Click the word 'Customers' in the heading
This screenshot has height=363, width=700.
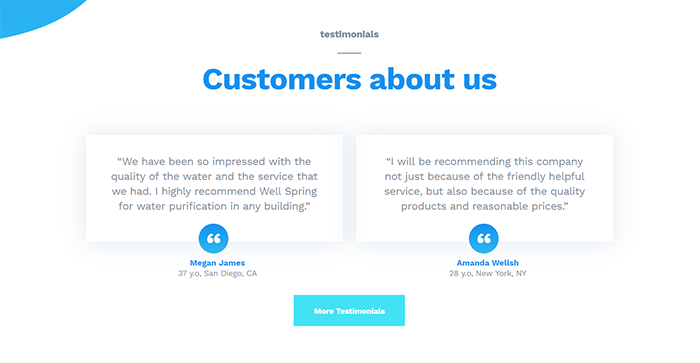point(282,79)
